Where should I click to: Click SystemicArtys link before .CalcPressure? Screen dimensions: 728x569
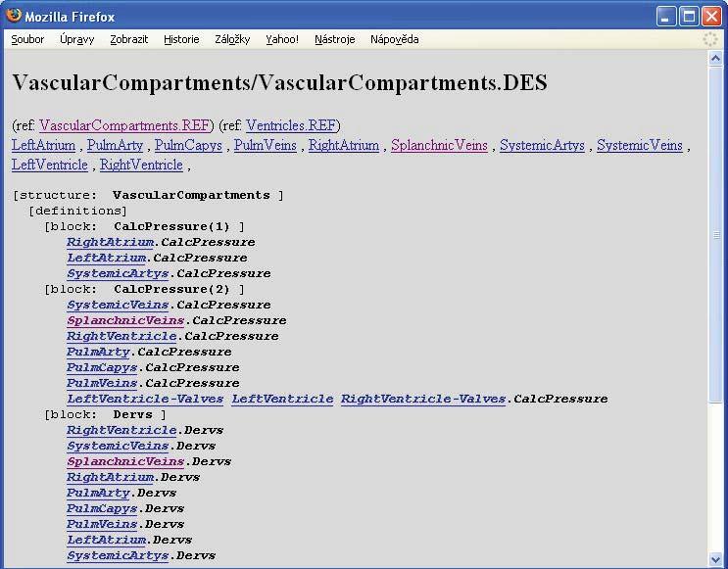pos(118,274)
